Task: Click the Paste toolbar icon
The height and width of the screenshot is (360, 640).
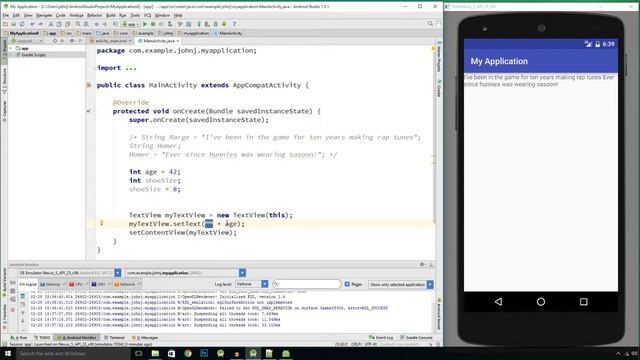Action: click(x=67, y=24)
